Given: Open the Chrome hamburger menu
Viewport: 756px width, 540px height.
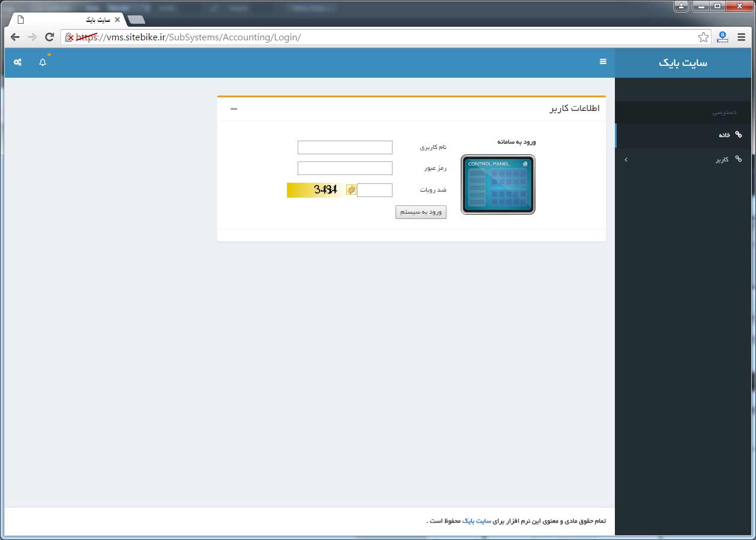Looking at the screenshot, I should coord(741,37).
